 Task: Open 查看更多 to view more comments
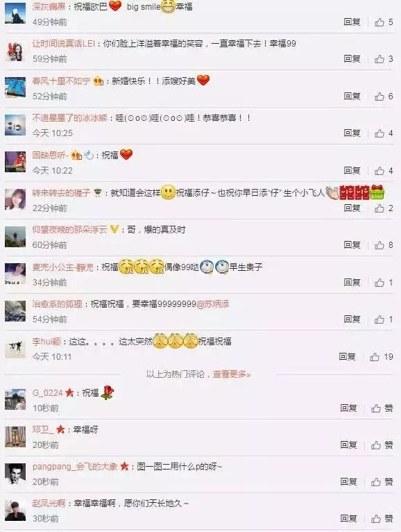coord(232,374)
